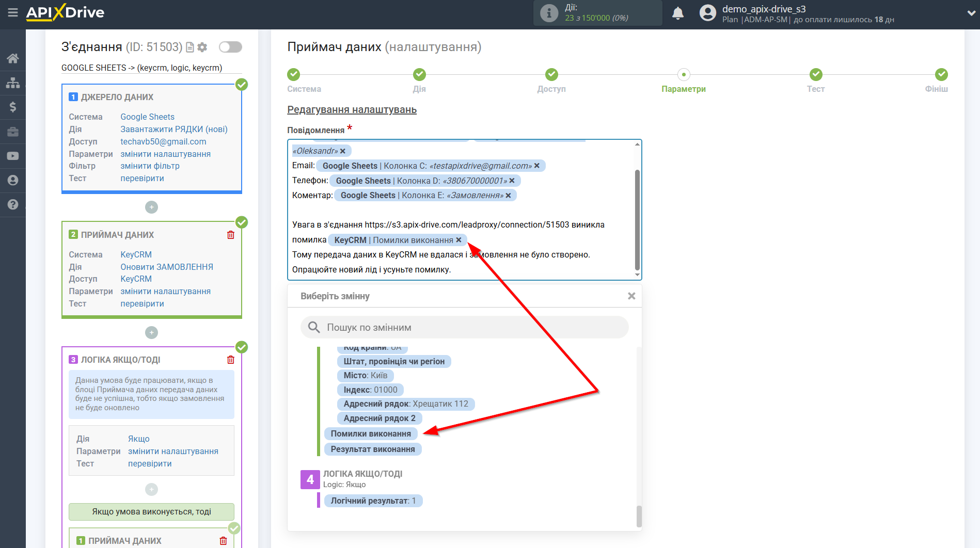Click the connection document copy icon
This screenshot has height=548, width=980.
click(x=190, y=47)
